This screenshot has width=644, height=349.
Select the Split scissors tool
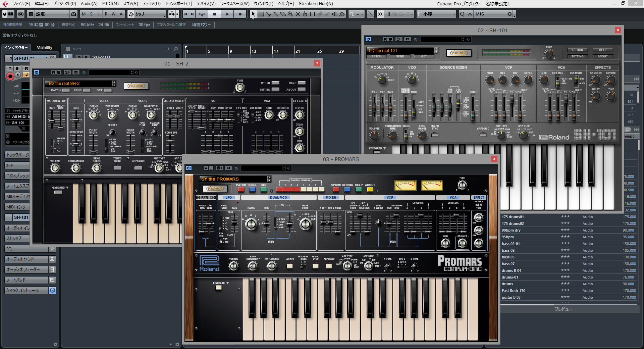(x=268, y=14)
